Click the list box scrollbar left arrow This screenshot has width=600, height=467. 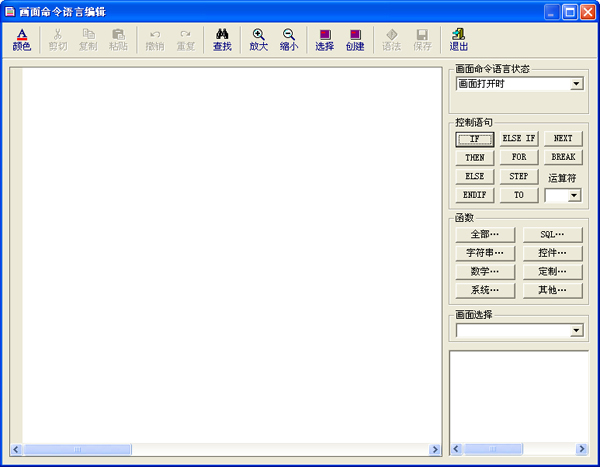tap(456, 449)
